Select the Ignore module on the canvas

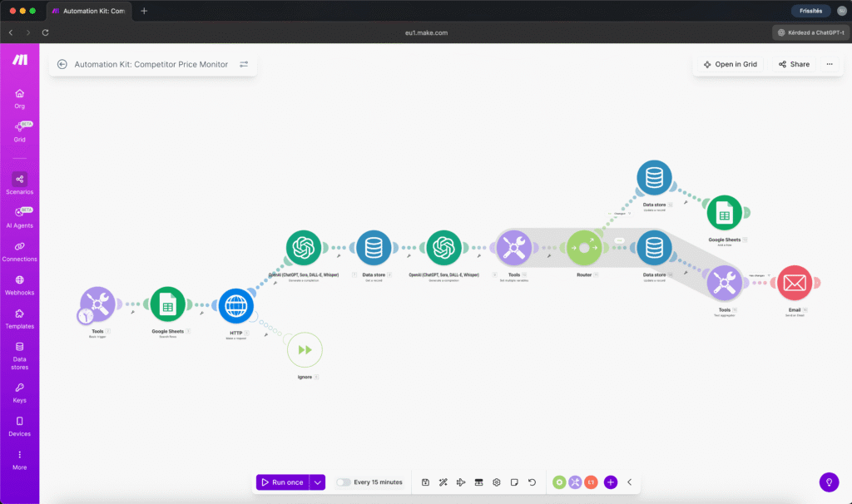point(305,349)
